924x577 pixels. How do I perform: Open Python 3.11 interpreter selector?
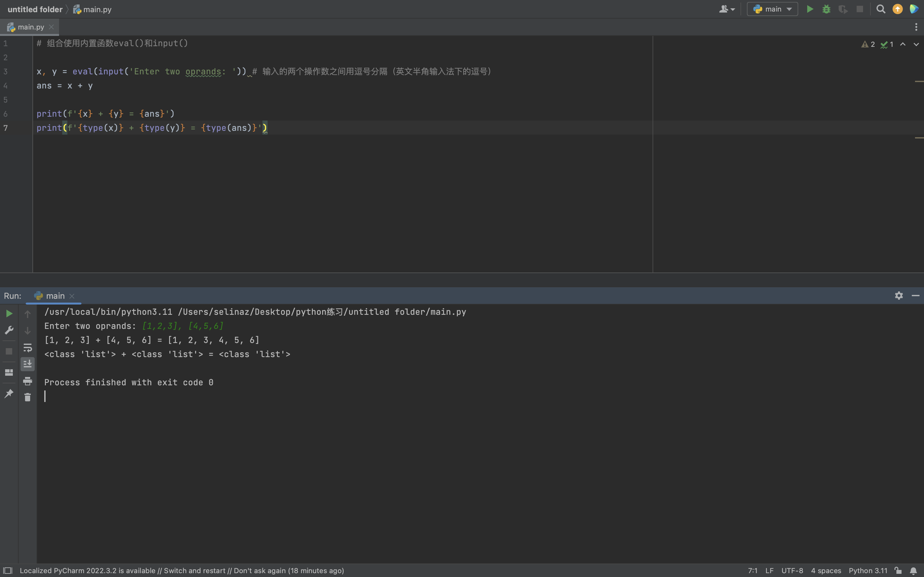868,571
